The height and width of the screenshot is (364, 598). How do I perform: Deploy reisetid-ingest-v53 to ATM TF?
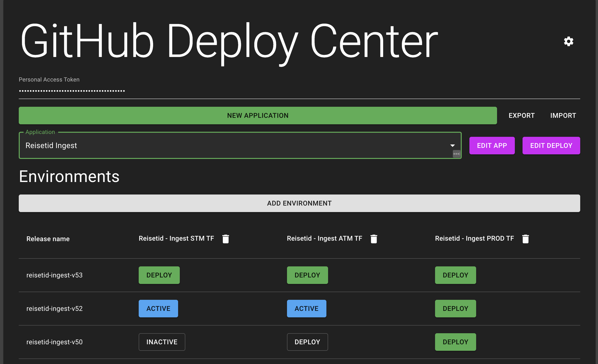[x=307, y=275]
